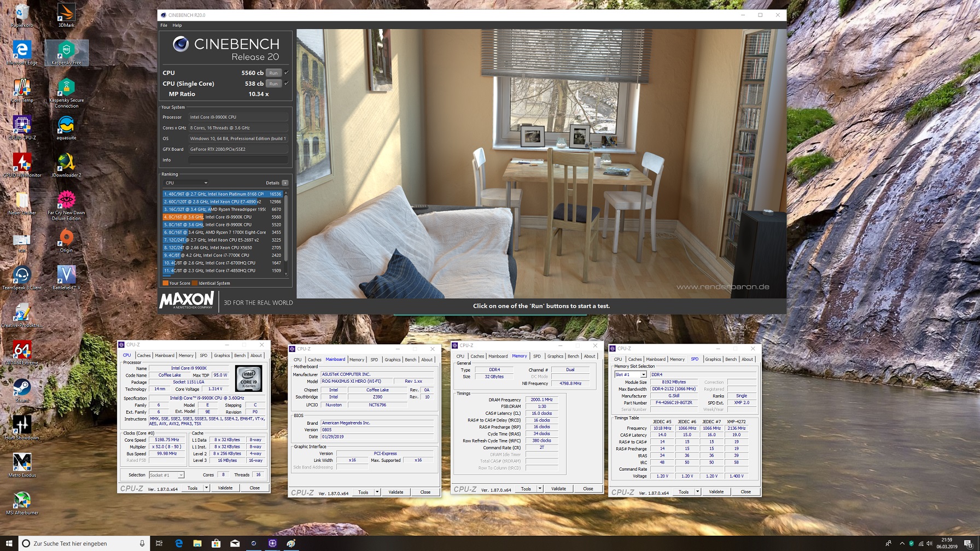Launch the MSI Afterburner desktop icon
Image resolution: width=980 pixels, height=551 pixels.
[x=22, y=503]
